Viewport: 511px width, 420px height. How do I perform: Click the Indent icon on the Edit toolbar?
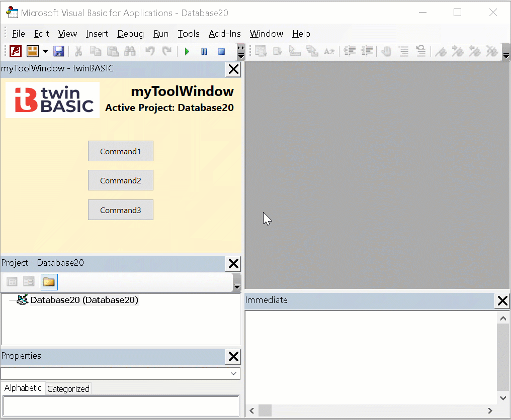349,51
